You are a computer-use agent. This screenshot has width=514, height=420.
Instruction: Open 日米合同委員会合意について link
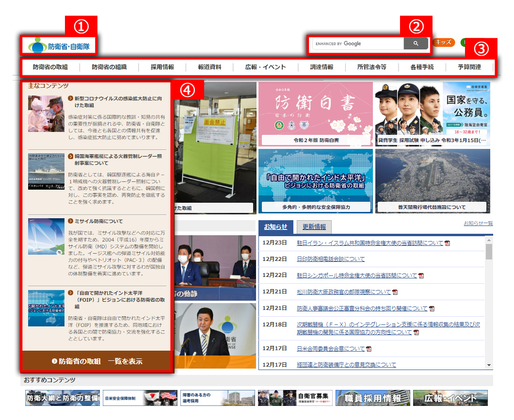pos(331,349)
